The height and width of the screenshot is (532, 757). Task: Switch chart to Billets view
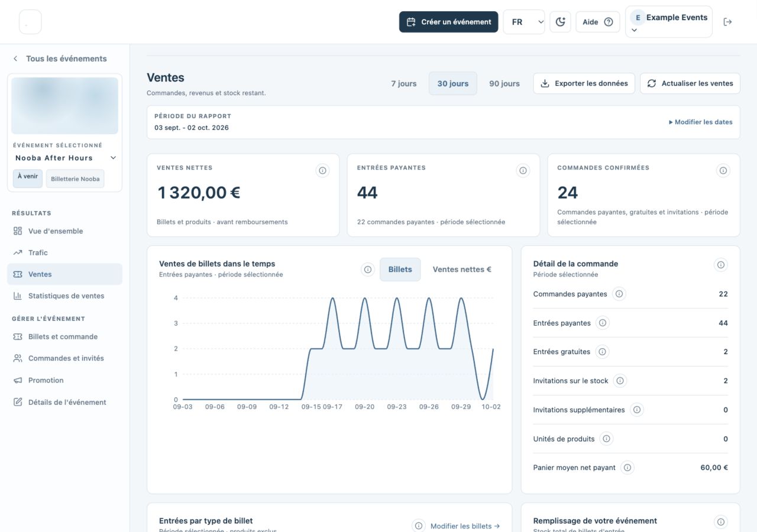[400, 270]
